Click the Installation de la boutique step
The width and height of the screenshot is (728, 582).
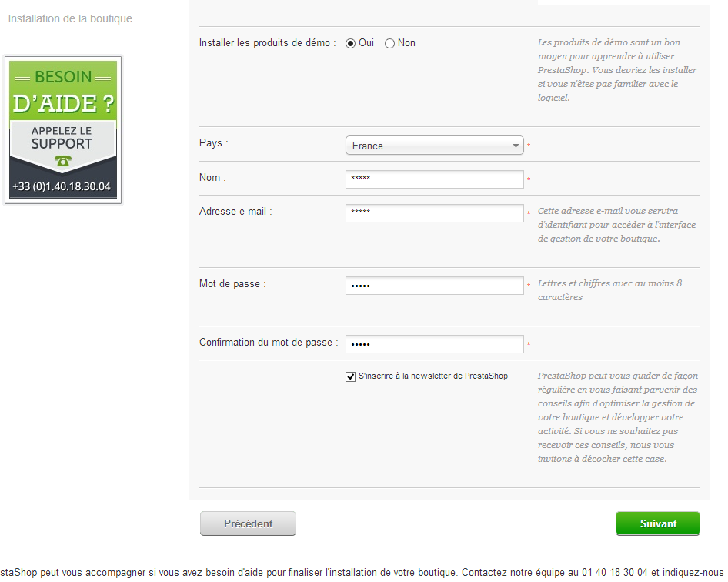(70, 18)
